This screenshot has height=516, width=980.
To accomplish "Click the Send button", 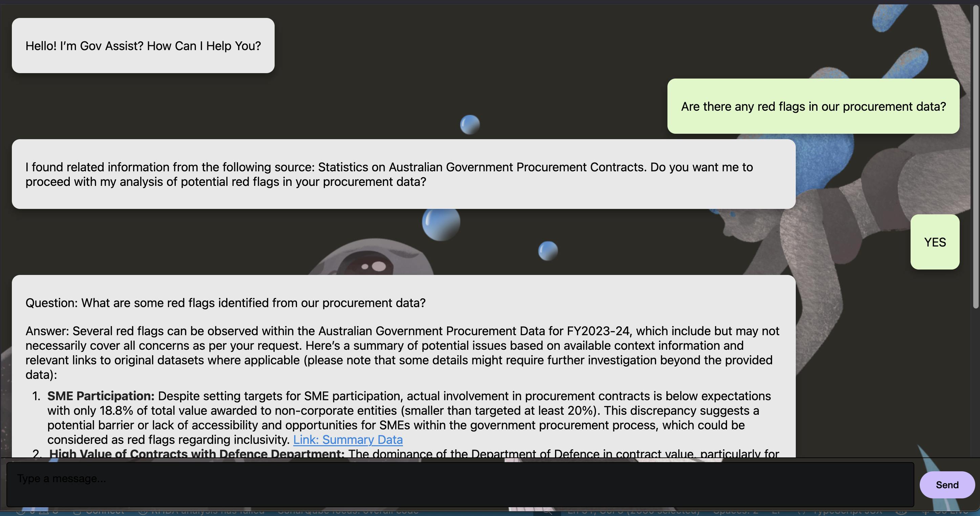I will click(946, 485).
